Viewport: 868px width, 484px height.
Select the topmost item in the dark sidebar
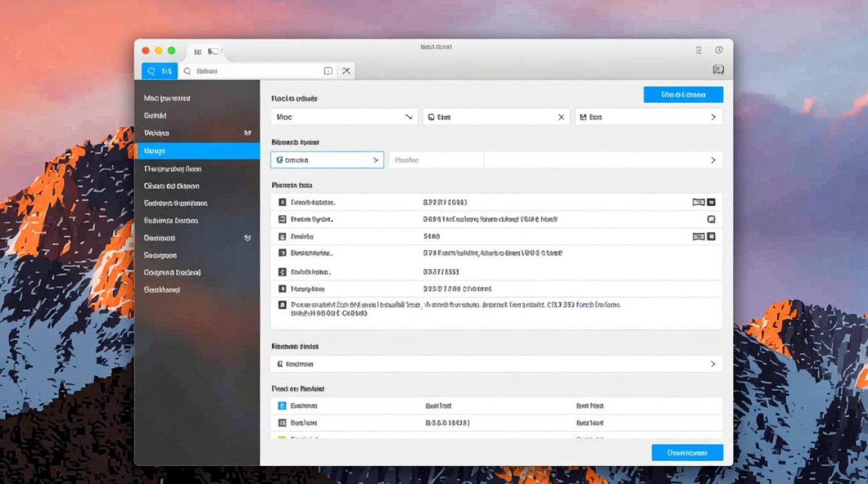(x=167, y=99)
